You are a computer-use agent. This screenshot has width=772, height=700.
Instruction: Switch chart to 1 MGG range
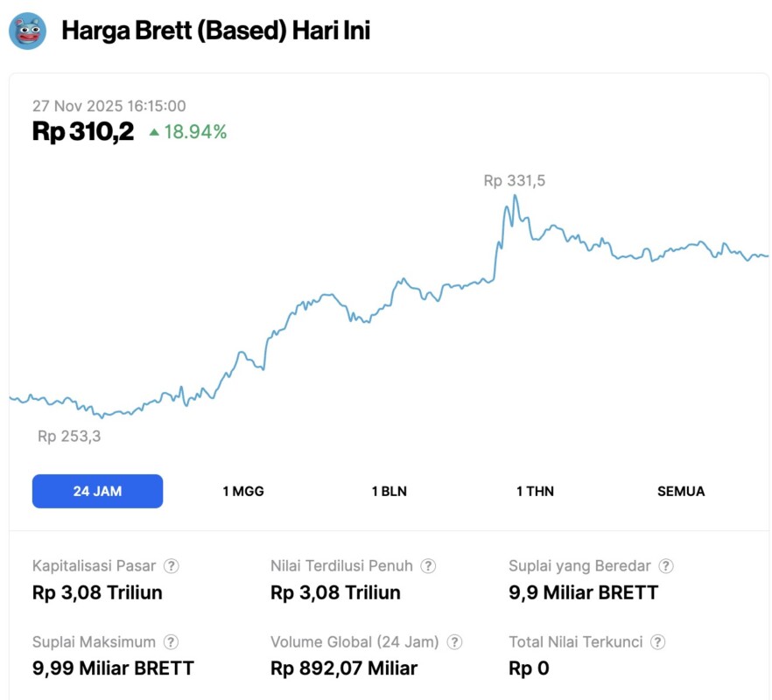tap(243, 491)
